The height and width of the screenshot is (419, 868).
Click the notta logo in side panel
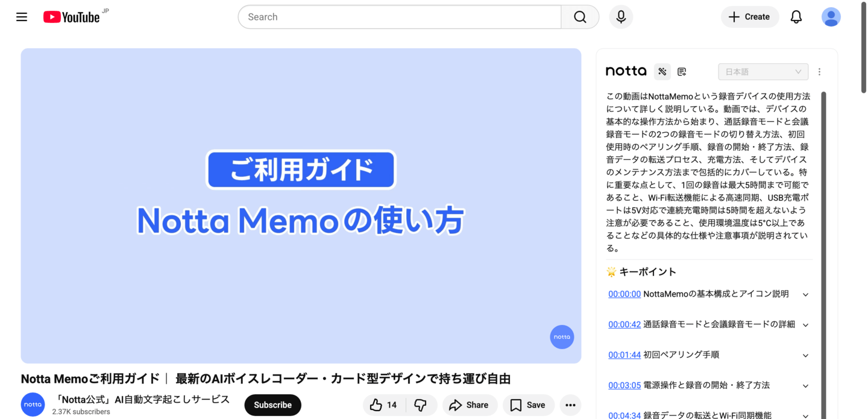click(626, 71)
